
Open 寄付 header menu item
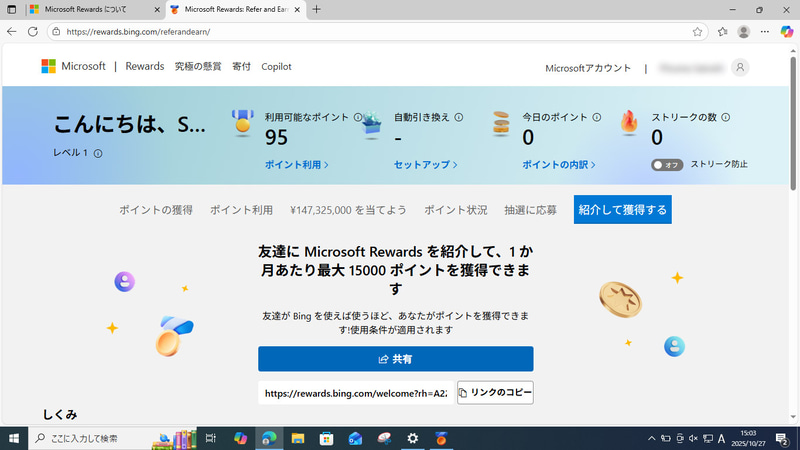tap(241, 66)
